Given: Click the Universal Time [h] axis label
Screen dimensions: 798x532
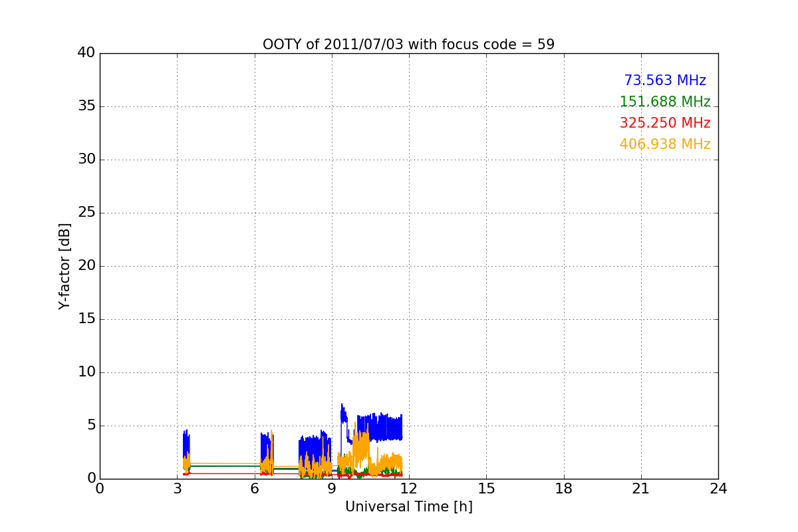Looking at the screenshot, I should pyautogui.click(x=408, y=507).
